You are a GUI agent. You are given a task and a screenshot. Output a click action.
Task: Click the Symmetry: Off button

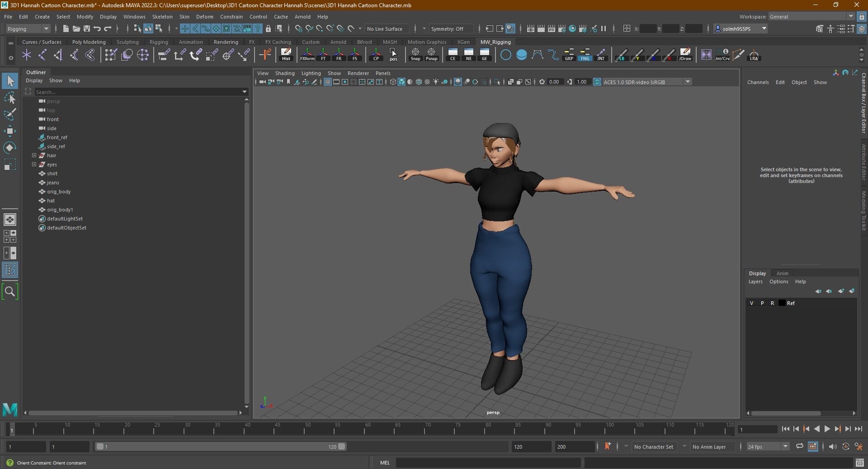[447, 28]
